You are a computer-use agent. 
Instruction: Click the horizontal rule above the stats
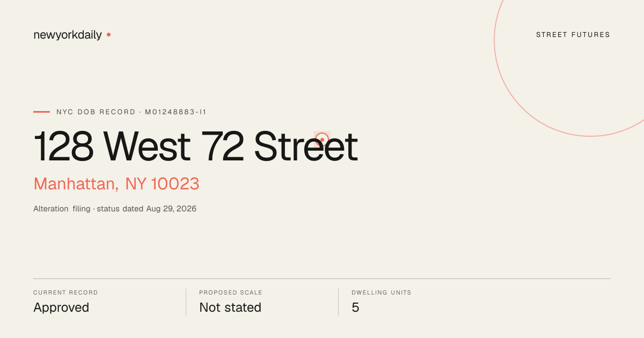point(322,278)
